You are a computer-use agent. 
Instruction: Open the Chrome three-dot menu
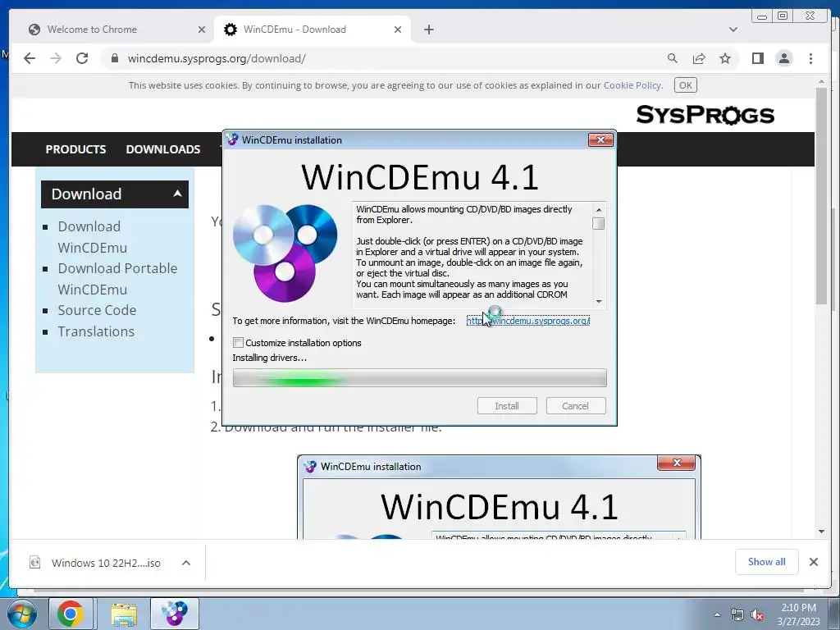tap(810, 58)
